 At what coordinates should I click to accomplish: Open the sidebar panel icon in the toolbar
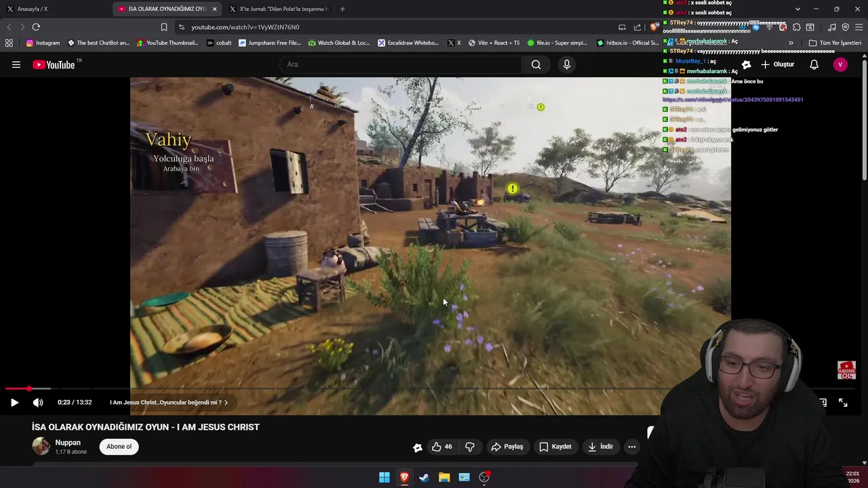pyautogui.click(x=810, y=27)
